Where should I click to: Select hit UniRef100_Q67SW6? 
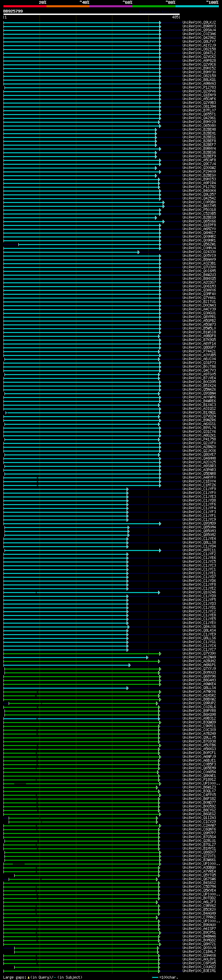tap(199, 879)
